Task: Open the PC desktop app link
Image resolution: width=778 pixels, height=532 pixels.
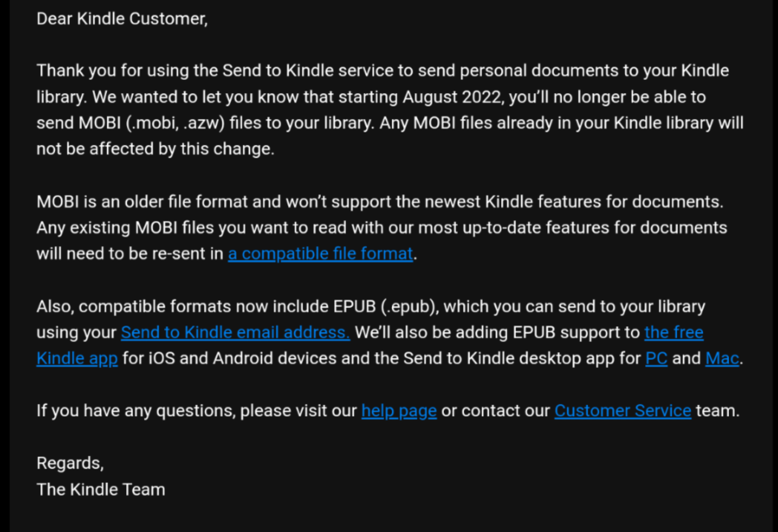Action: click(x=656, y=358)
